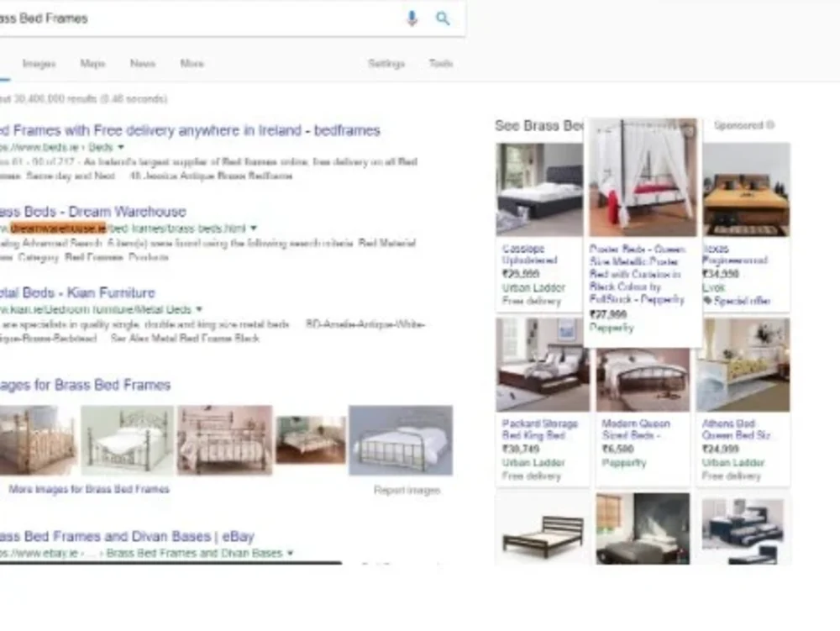Open the Metal Beds - Kian Furniture result
840x631 pixels.
[77, 292]
